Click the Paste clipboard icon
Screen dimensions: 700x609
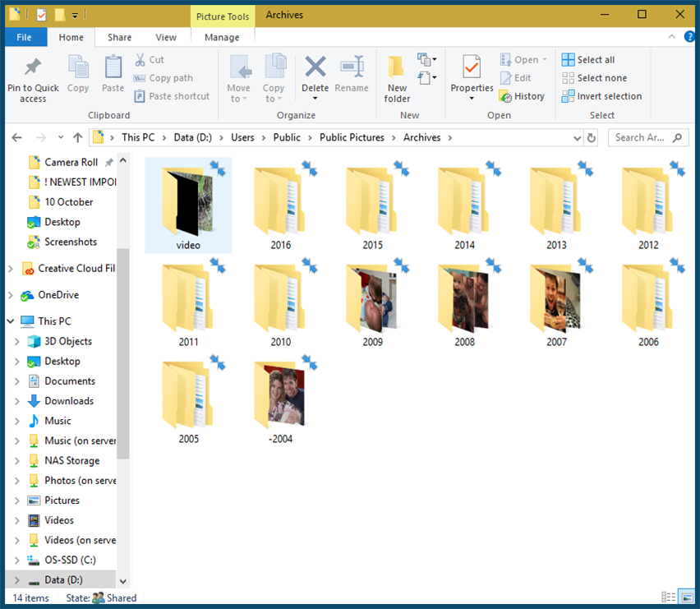(x=113, y=67)
